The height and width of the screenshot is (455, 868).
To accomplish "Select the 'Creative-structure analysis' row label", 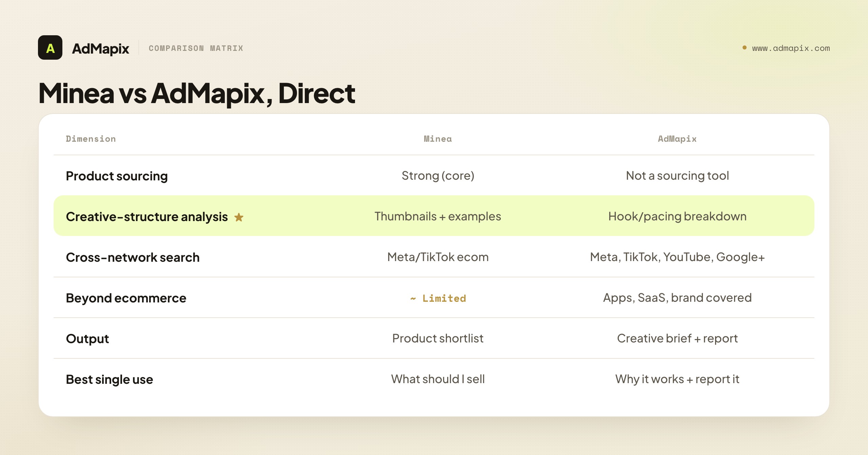I will pyautogui.click(x=147, y=217).
